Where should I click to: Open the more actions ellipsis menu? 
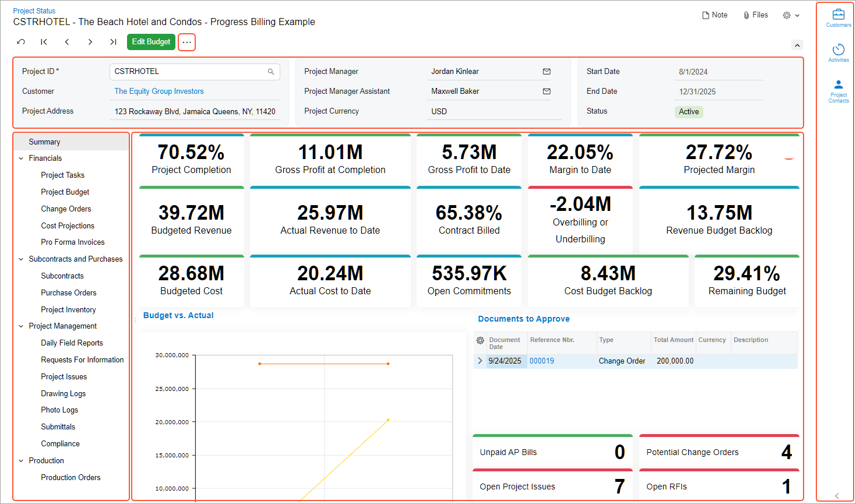tap(186, 42)
